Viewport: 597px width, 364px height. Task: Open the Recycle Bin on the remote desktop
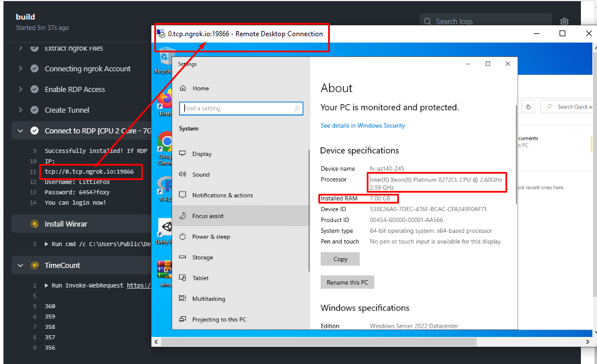[x=163, y=61]
